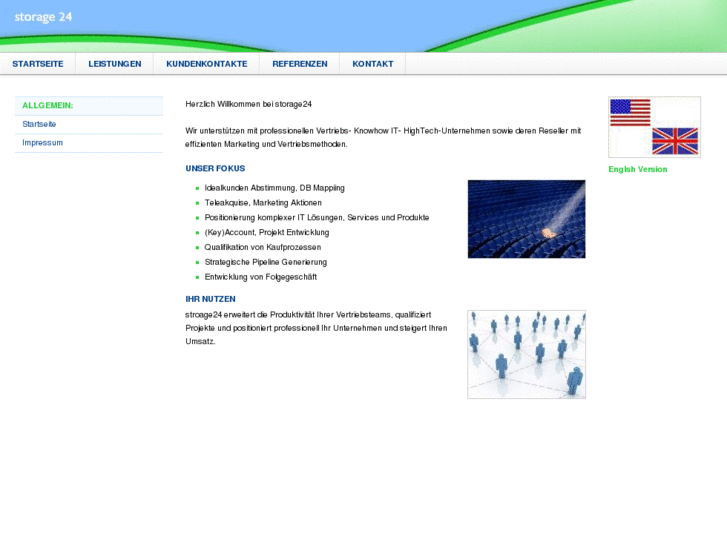Click "Herzlich Willkommen bei storage24" text

coord(249,104)
